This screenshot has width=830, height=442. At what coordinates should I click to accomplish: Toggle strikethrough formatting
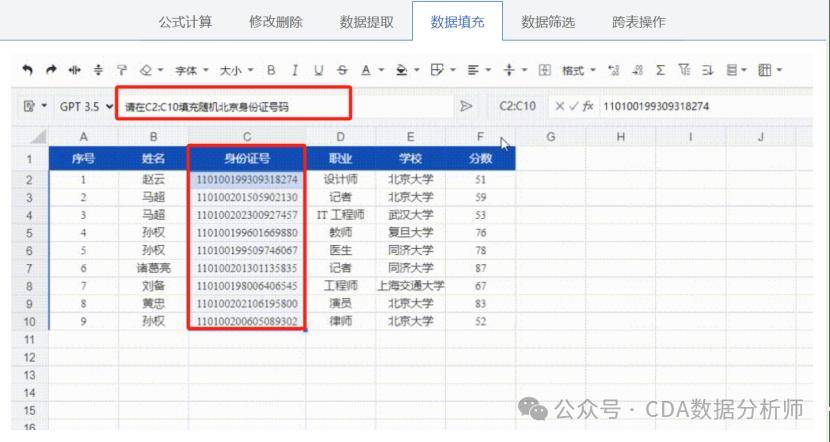coord(342,70)
